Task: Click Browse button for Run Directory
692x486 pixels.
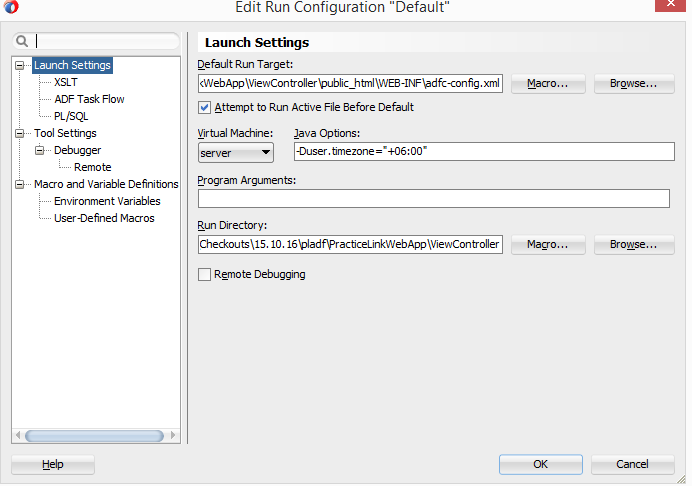Action: point(634,245)
